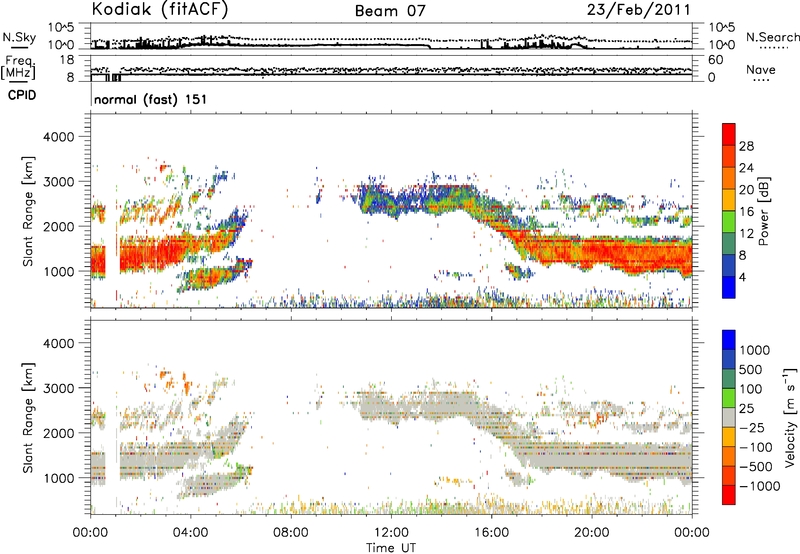The image size is (800, 554).
Task: Click the '3000' tick beside the power panel
Action: 58,182
